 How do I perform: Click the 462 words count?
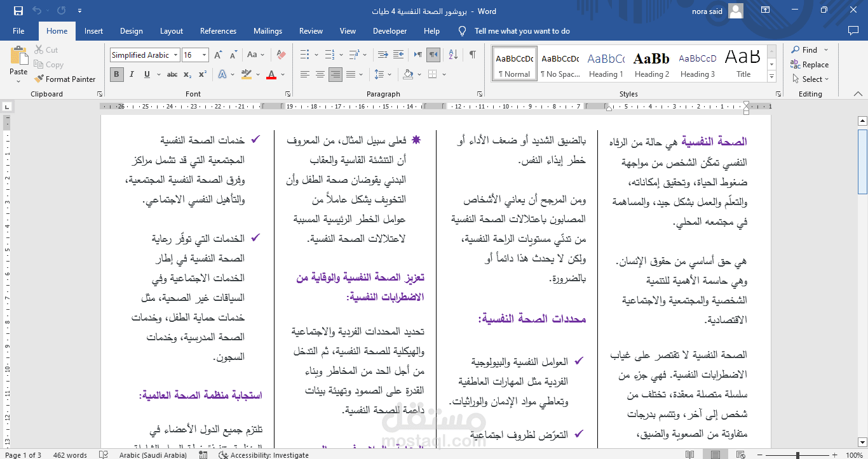[70, 455]
